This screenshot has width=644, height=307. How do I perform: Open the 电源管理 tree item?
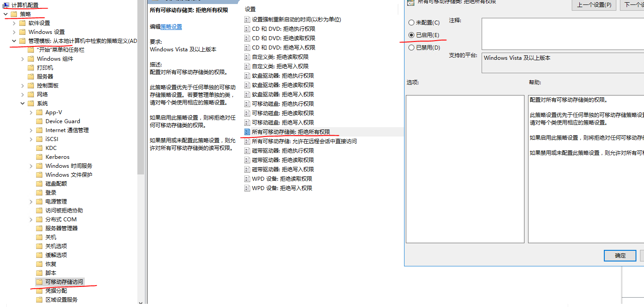coord(56,201)
